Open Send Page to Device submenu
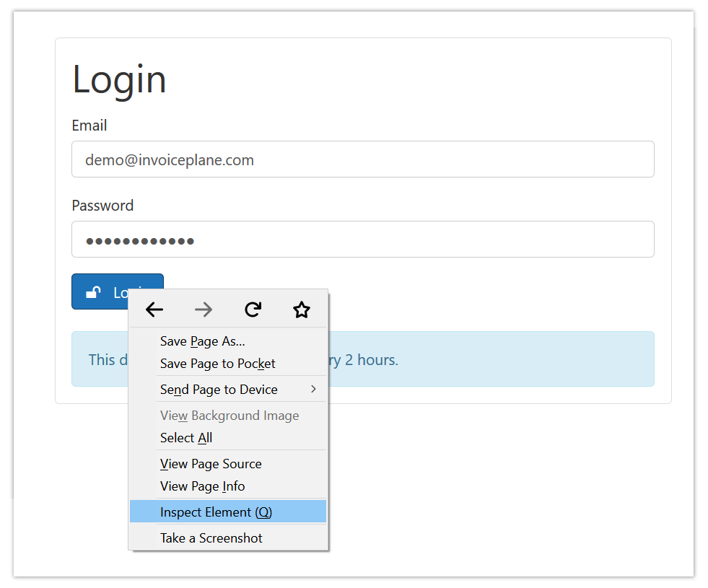This screenshot has width=708, height=588. (x=228, y=390)
